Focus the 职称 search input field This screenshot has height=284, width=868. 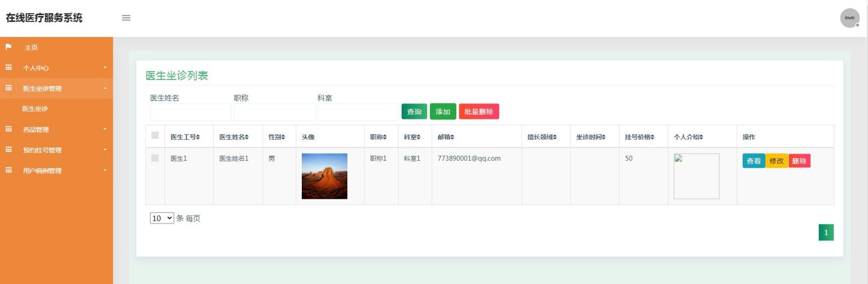tap(274, 112)
